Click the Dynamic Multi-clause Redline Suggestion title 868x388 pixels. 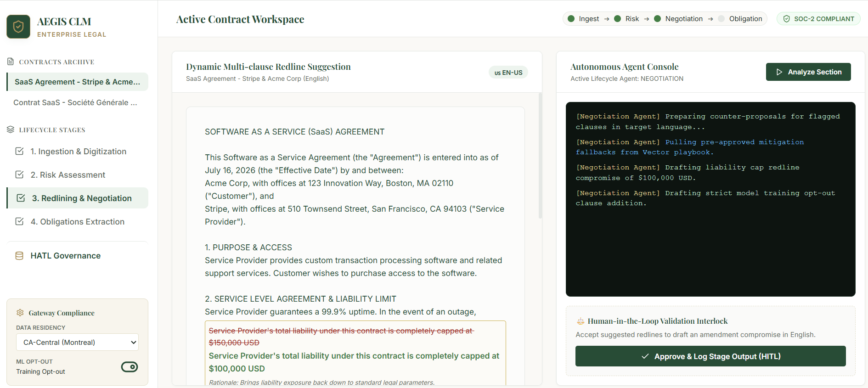[268, 67]
